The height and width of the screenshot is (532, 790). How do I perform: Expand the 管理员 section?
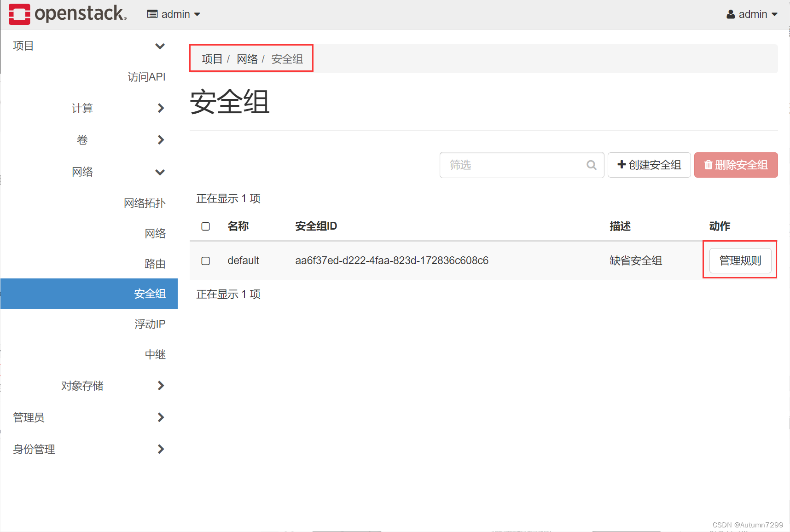[88, 417]
